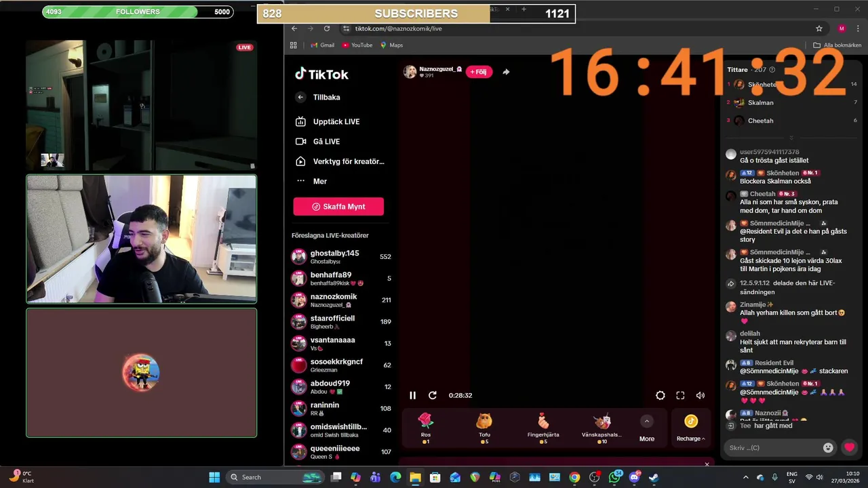The image size is (868, 488).
Task: Open the Windows Start menu
Action: (x=214, y=477)
